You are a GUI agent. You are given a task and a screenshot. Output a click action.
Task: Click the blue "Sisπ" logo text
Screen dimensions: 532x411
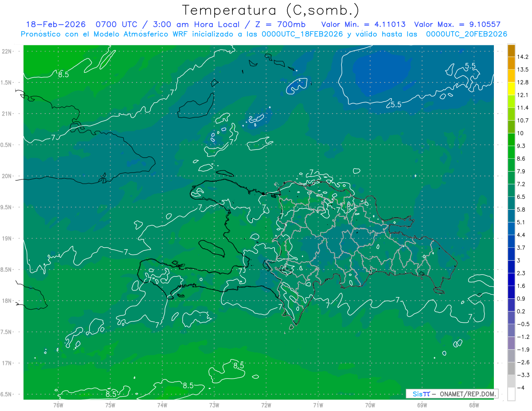[x=421, y=394]
